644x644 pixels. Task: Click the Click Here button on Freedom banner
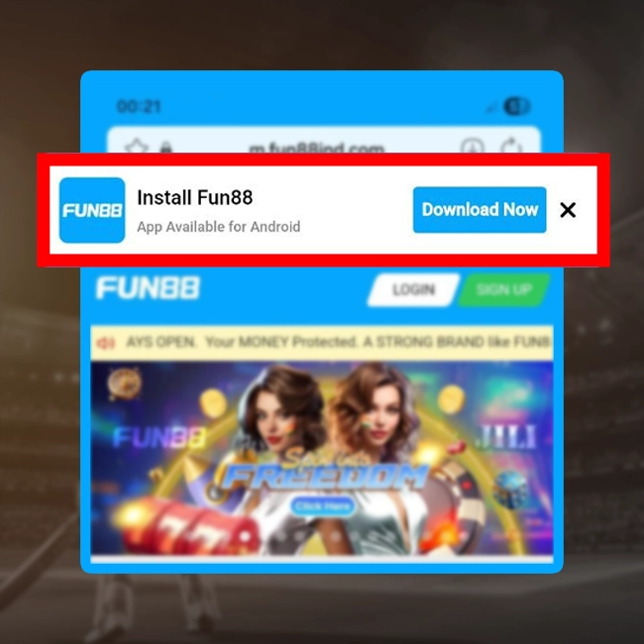click(x=323, y=507)
